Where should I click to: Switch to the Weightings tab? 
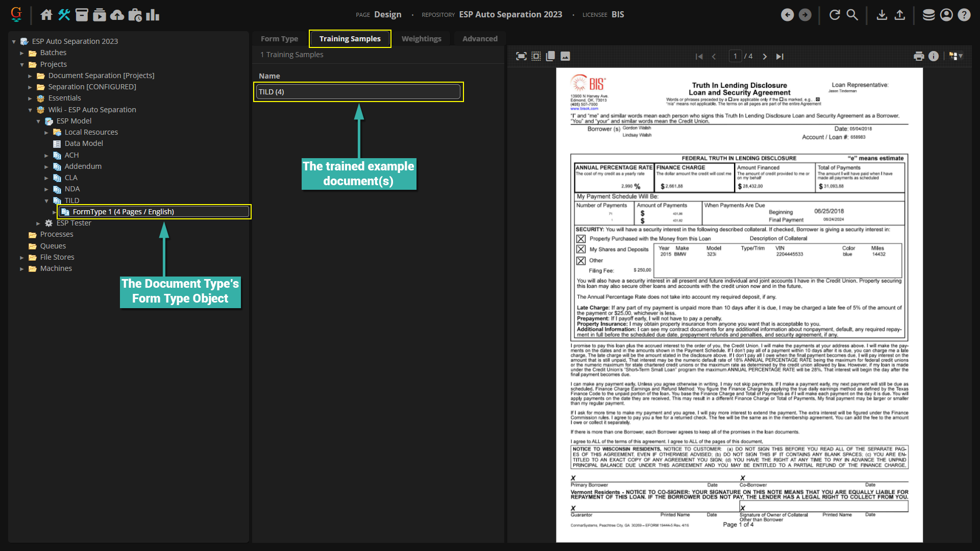[421, 39]
